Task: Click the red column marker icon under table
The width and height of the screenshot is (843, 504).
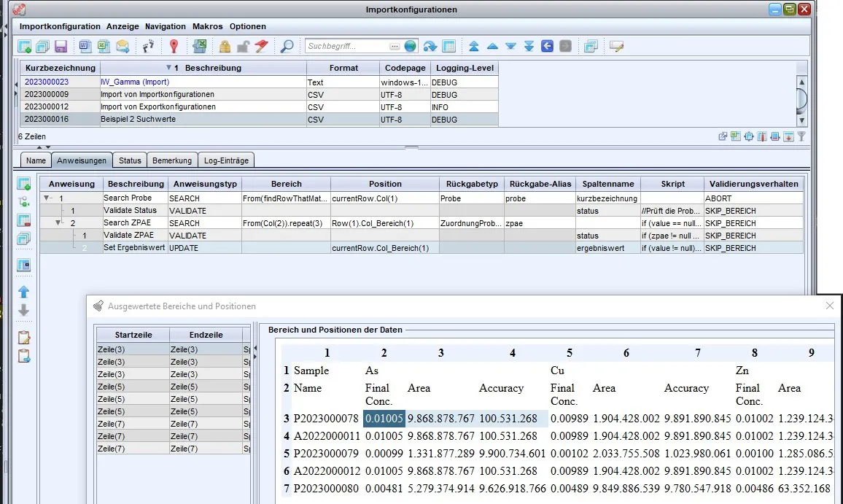Action: (x=762, y=136)
